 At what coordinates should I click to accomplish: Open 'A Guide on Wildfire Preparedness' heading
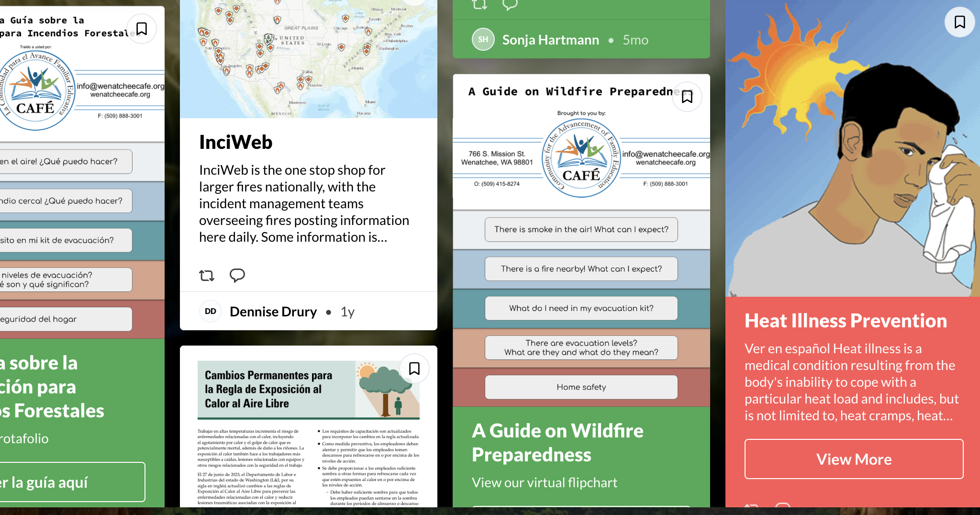pos(557,443)
